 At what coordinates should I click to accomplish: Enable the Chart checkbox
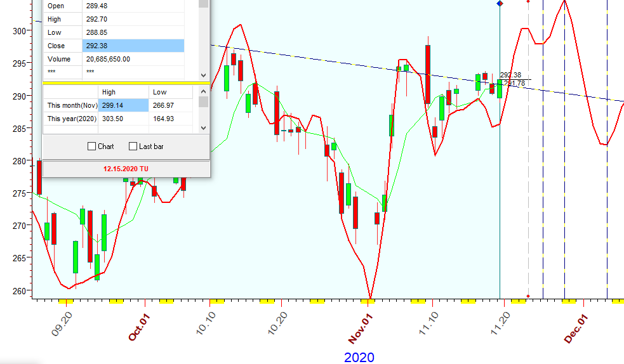click(91, 146)
